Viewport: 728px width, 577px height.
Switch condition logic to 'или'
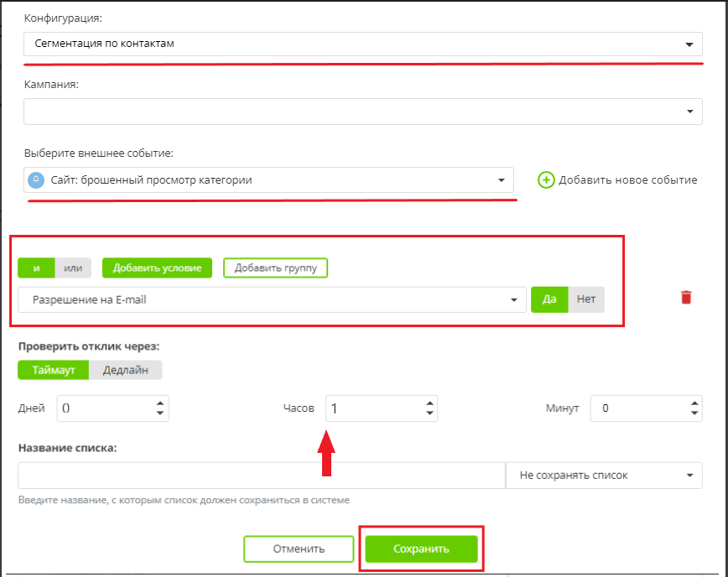pyautogui.click(x=73, y=268)
